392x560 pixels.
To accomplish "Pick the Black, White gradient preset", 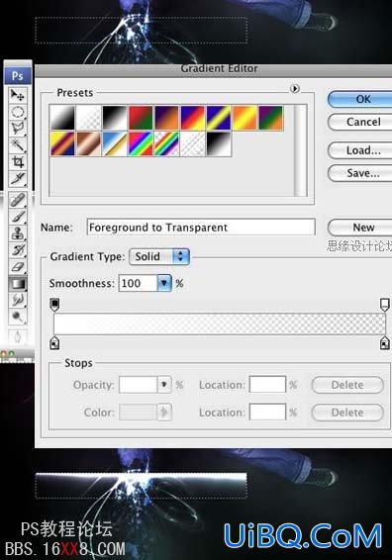I will (115, 118).
